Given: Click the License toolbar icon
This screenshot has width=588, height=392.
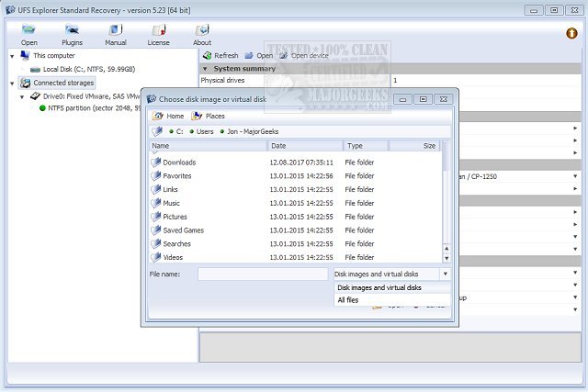Looking at the screenshot, I should click(x=159, y=35).
